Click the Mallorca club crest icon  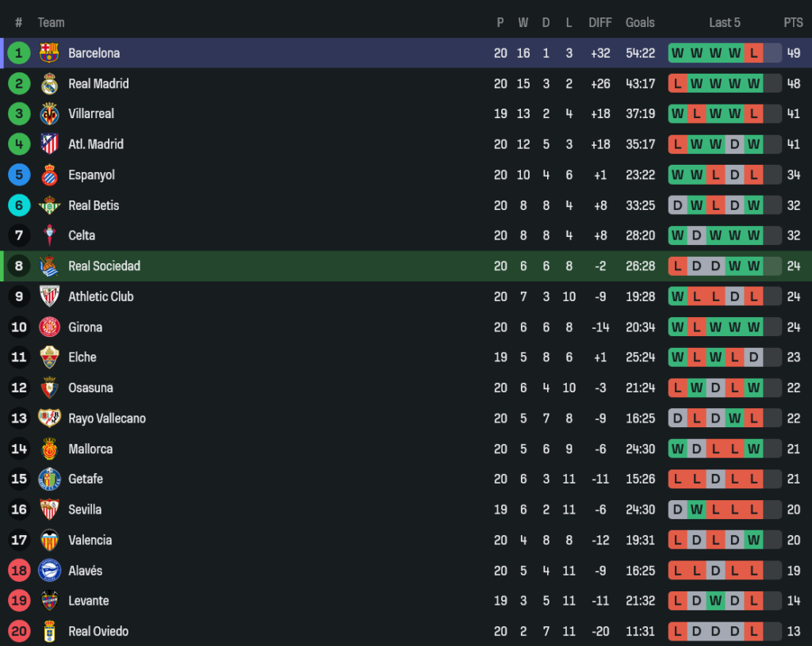point(49,449)
